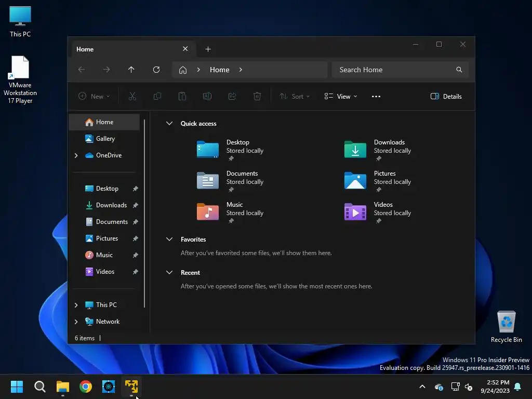Collapse the Recent section
Screen dimensions: 532x399
coord(169,272)
